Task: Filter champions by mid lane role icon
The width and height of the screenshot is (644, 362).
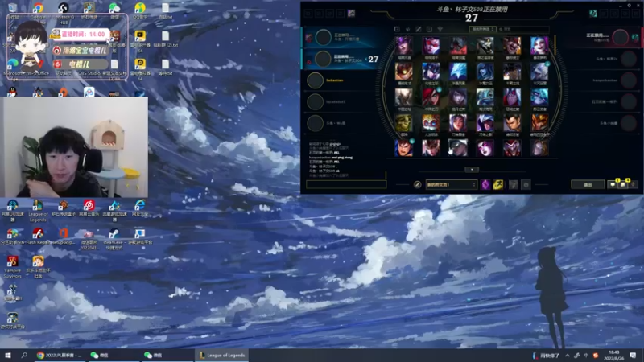Action: click(x=419, y=29)
